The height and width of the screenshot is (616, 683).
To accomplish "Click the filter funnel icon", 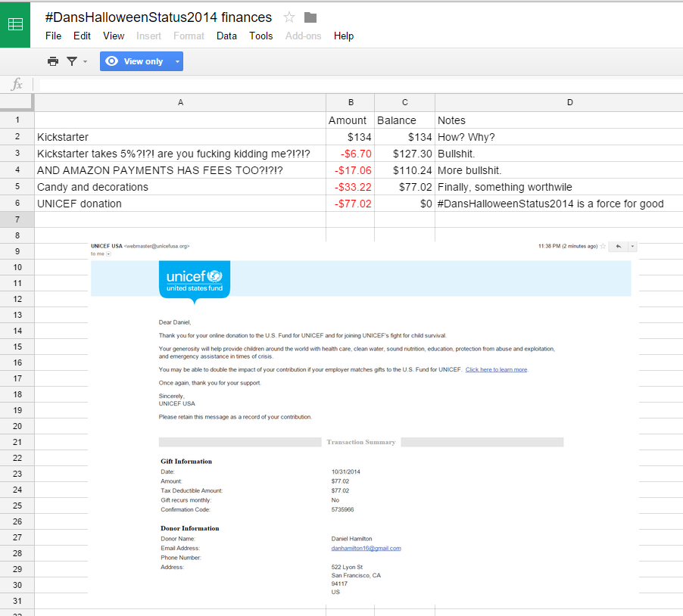I will (72, 61).
